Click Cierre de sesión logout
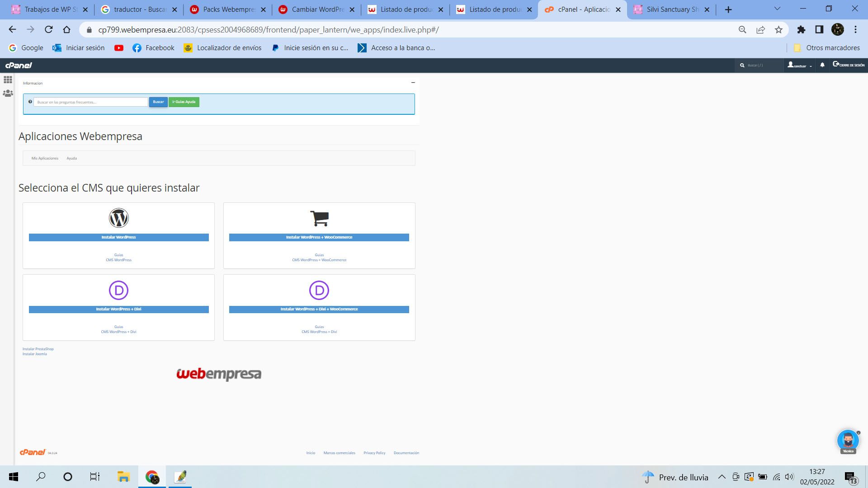 coord(849,65)
